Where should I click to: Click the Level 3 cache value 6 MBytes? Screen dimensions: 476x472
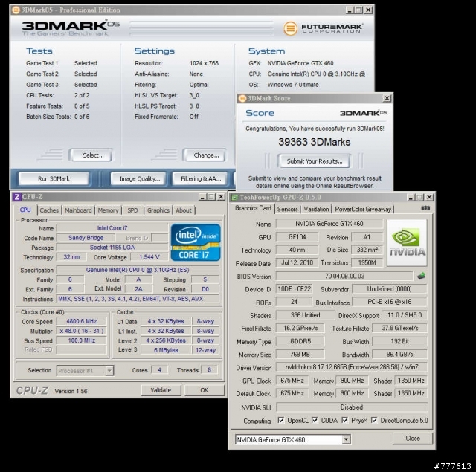[166, 350]
